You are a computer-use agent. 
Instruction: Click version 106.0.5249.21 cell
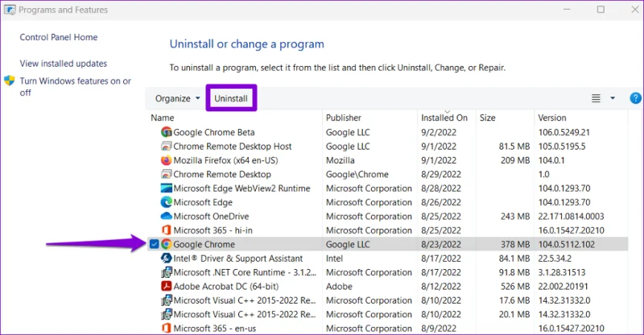pyautogui.click(x=564, y=132)
